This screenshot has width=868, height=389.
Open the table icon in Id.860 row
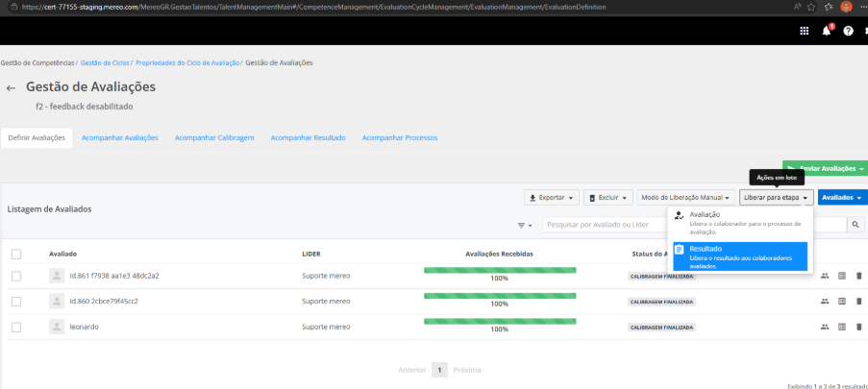point(842,301)
